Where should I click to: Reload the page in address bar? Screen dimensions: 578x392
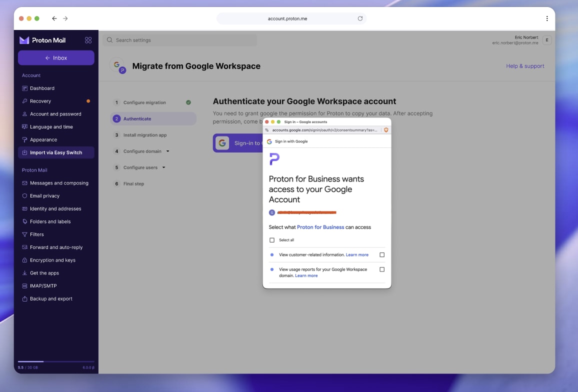point(360,18)
